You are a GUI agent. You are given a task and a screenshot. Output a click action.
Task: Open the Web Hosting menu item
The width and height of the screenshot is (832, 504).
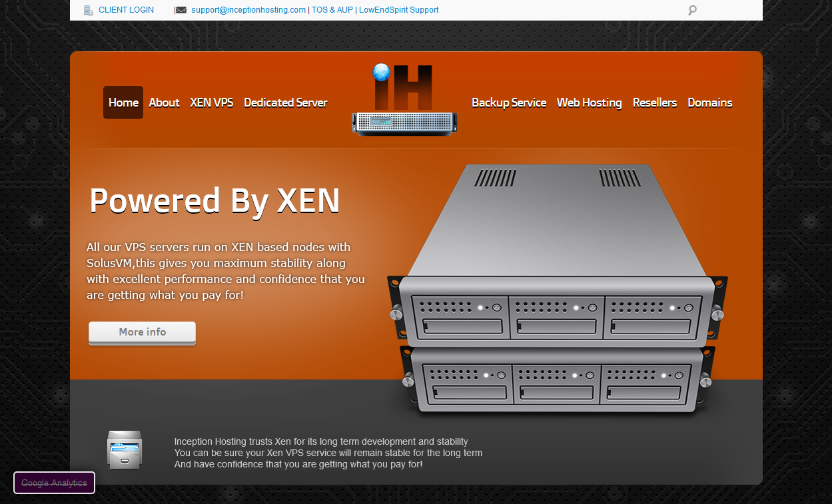click(590, 103)
